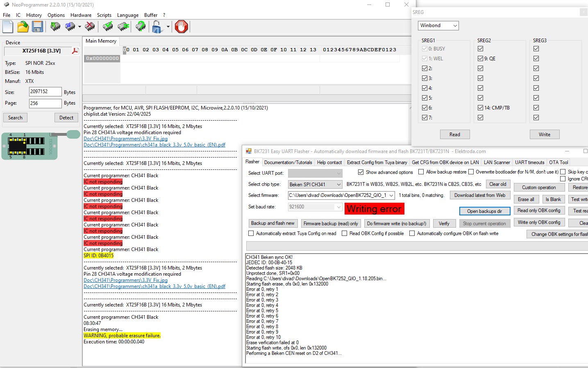Open the Hardware menu
The height and width of the screenshot is (368, 588).
tap(81, 15)
